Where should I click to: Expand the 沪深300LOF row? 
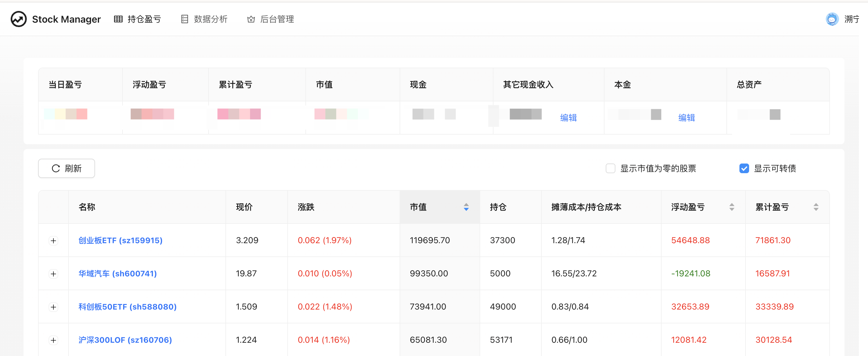[x=53, y=340]
